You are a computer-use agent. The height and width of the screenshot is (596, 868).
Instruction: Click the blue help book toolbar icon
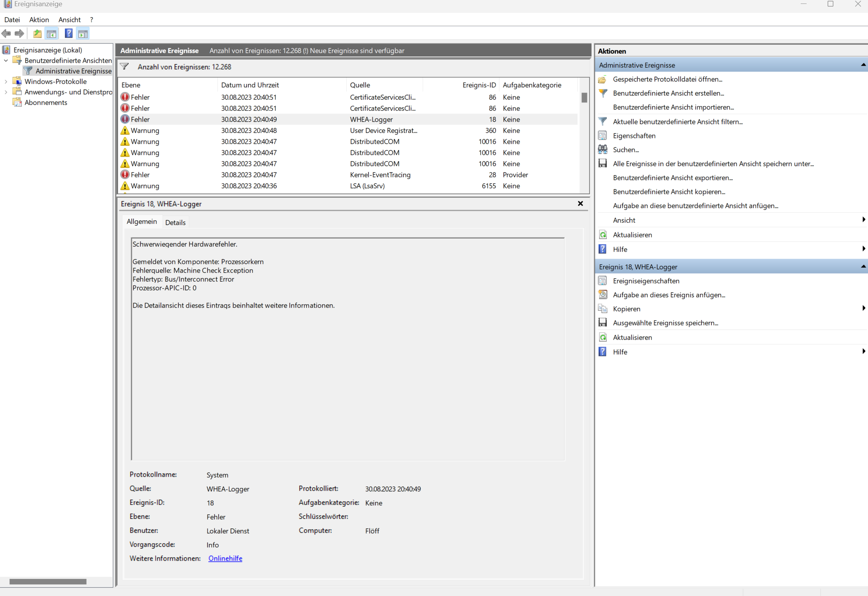pos(68,34)
